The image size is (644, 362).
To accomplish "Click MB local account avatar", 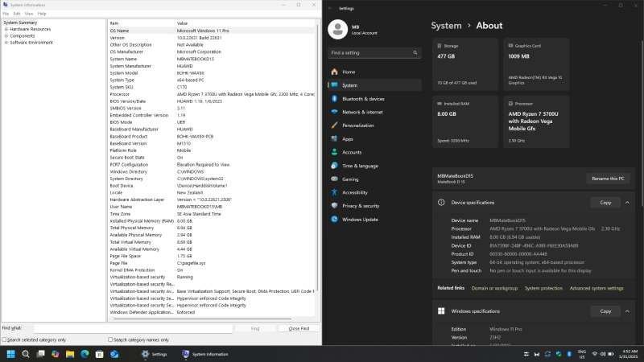I will pos(337,30).
